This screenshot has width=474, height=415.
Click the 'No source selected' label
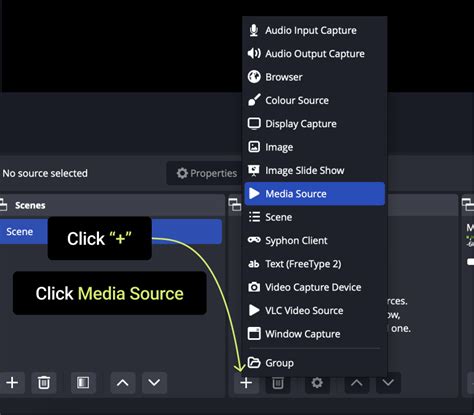pos(45,173)
